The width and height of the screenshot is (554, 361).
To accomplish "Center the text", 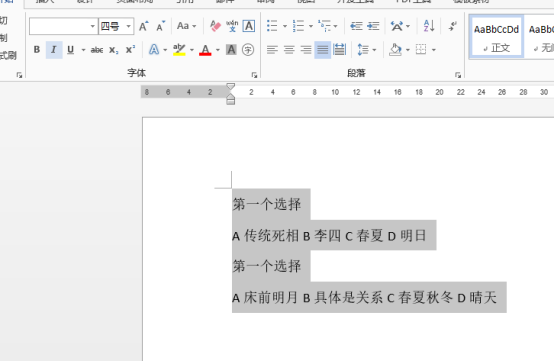I will point(289,50).
